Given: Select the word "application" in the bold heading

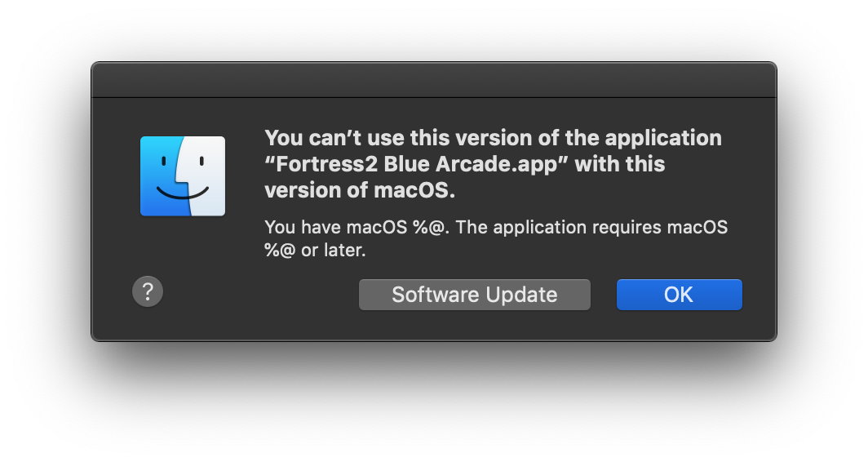Looking at the screenshot, I should [663, 139].
